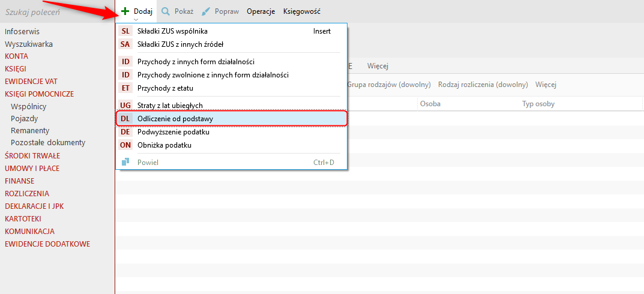Click the Szukaj poleceń search field
Image resolution: width=644 pixels, height=294 pixels.
click(x=58, y=12)
